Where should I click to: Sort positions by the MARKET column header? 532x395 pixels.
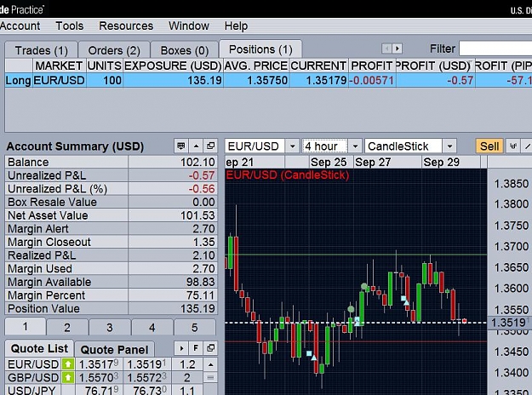tap(59, 66)
